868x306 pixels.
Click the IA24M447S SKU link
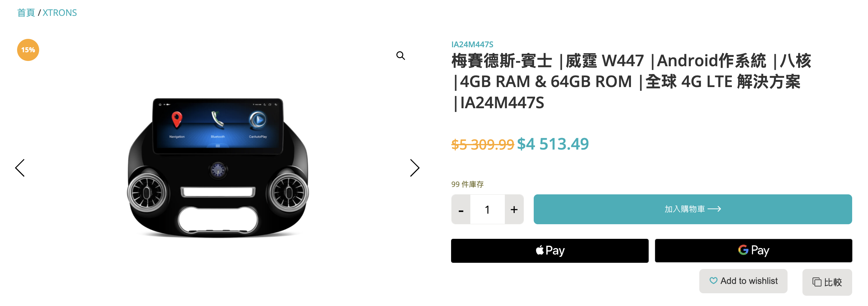point(472,44)
